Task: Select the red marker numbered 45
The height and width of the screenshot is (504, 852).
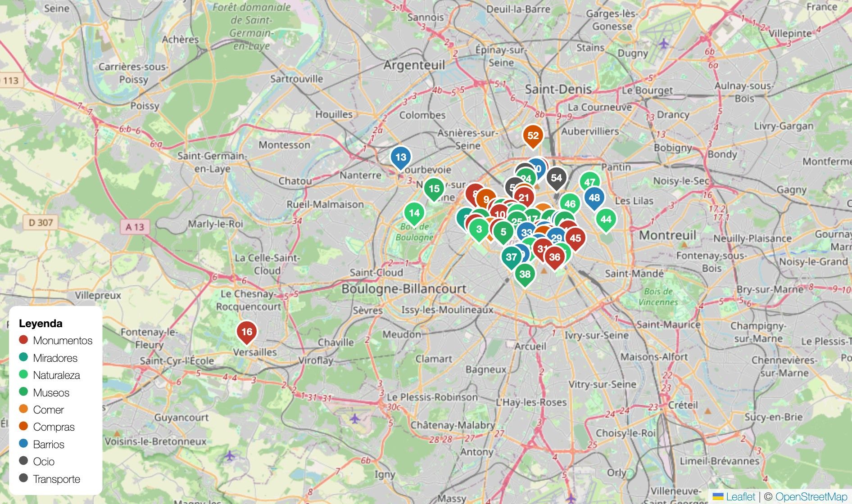Action: tap(575, 239)
